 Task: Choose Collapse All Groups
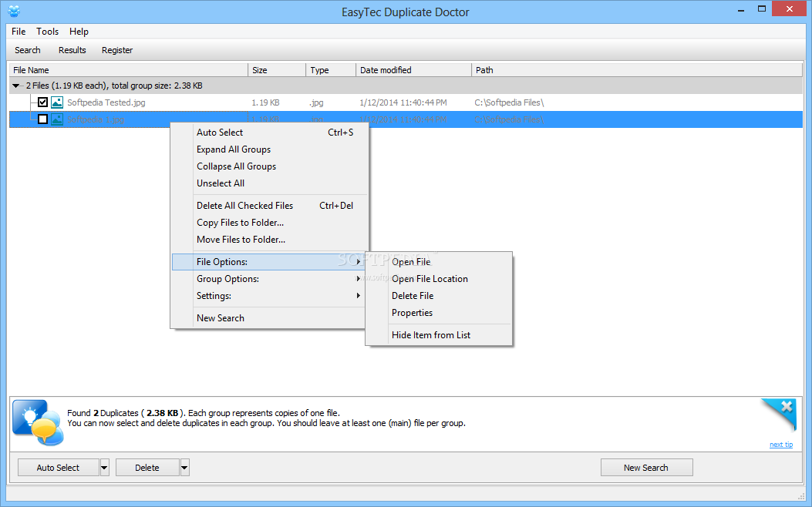point(269,166)
